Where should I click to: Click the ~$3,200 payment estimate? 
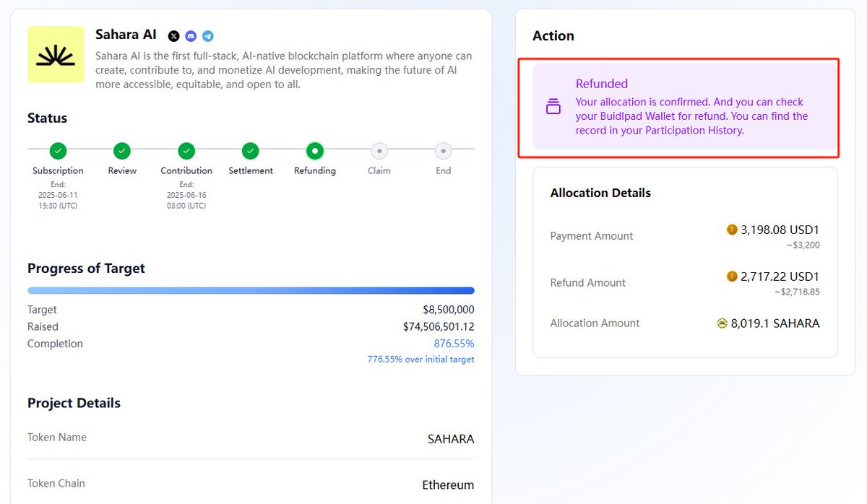tap(803, 245)
